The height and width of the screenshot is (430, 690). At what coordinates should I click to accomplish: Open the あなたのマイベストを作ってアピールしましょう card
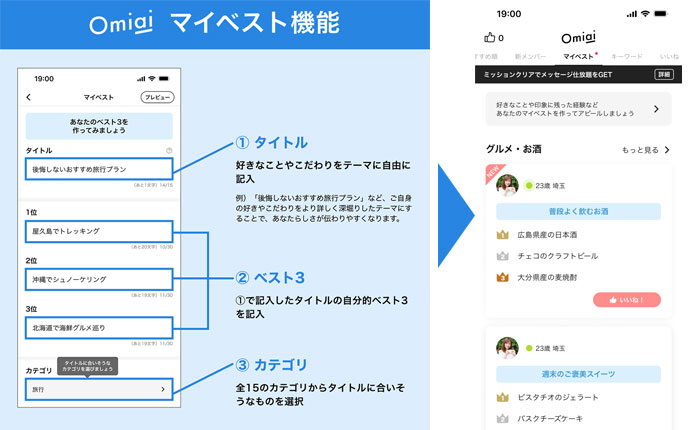(x=578, y=109)
